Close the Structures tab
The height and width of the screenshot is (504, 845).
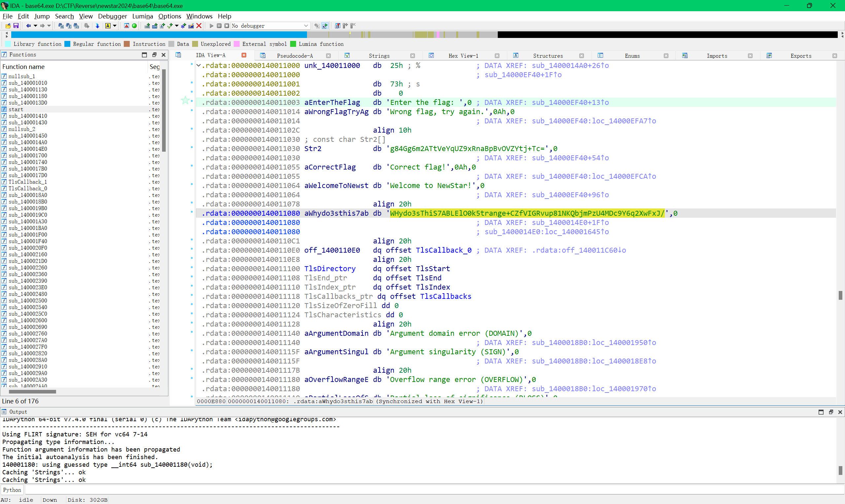click(581, 56)
